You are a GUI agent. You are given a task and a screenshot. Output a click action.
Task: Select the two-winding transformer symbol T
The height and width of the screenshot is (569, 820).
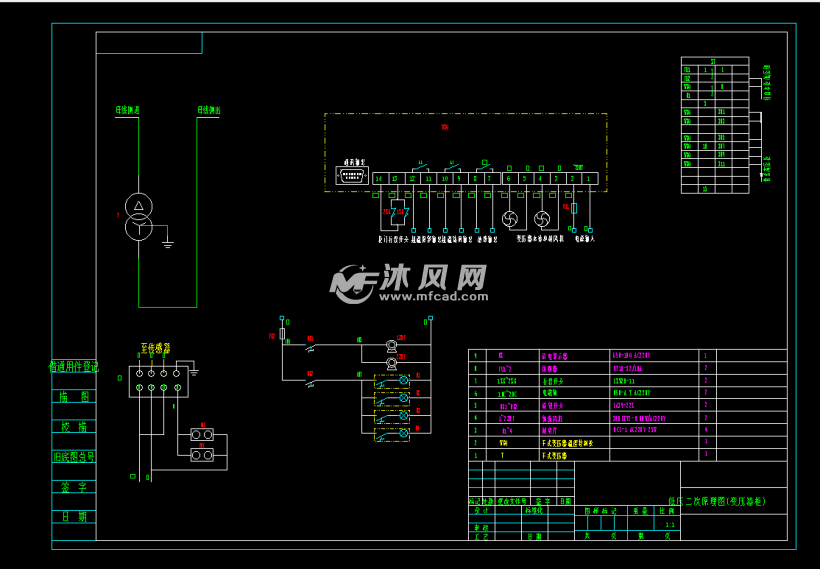tap(139, 217)
